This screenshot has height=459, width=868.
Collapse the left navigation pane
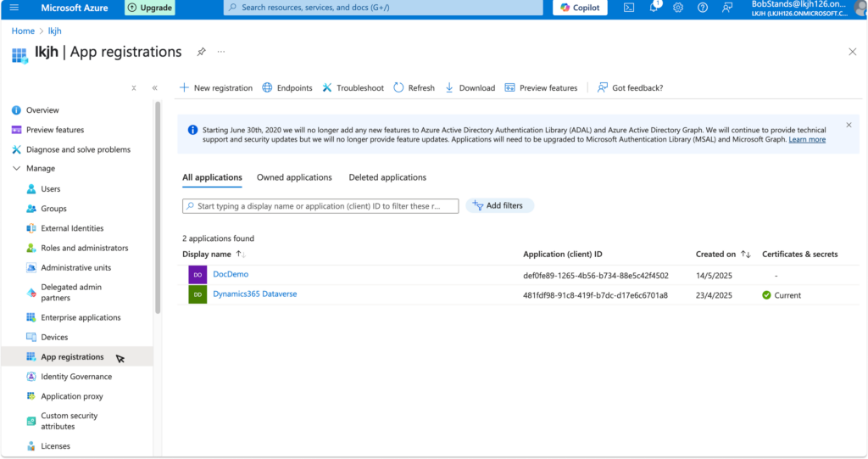tap(154, 88)
